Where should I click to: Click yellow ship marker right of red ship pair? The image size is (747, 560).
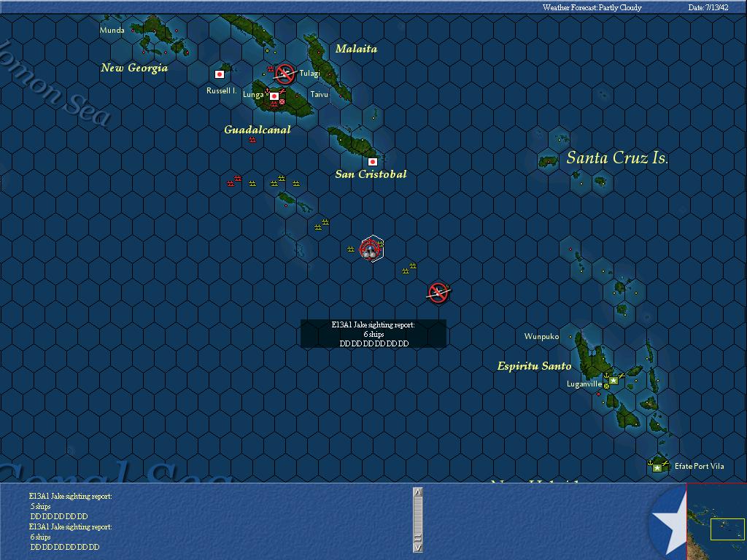(x=252, y=183)
